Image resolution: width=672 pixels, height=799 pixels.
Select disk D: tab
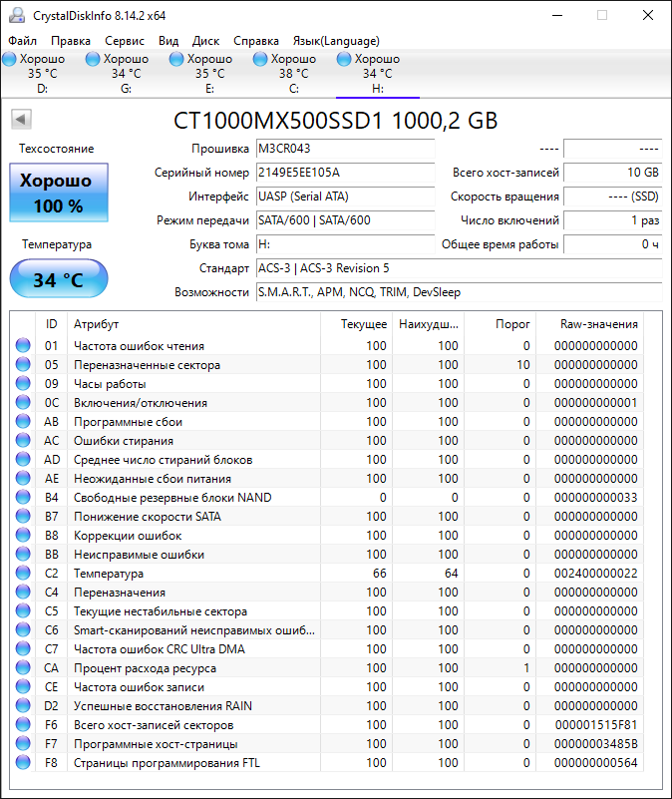pos(42,74)
